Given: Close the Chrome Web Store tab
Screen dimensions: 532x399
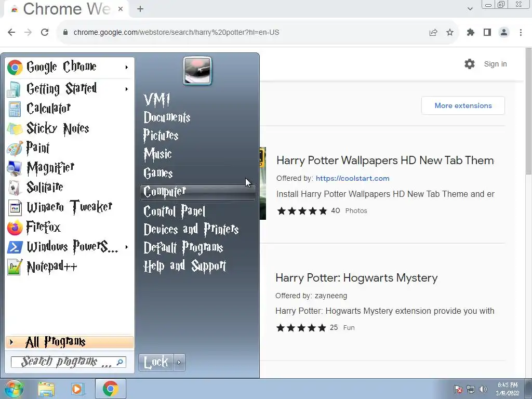Looking at the screenshot, I should pyautogui.click(x=121, y=9).
